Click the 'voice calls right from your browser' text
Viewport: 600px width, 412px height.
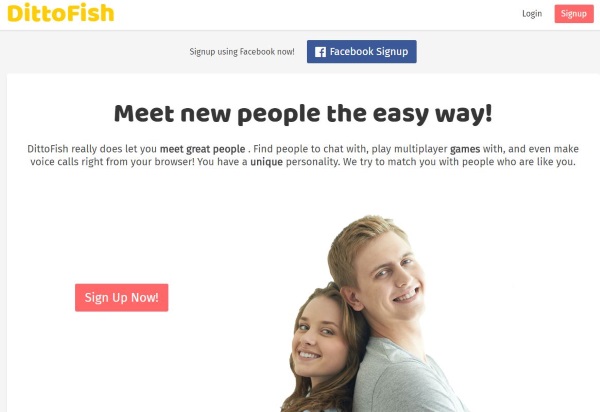coord(112,162)
